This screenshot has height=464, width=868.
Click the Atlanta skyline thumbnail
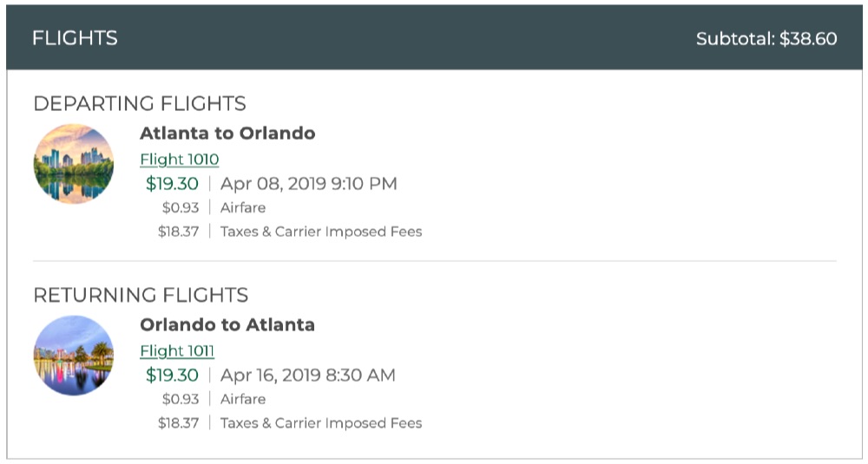(x=74, y=165)
